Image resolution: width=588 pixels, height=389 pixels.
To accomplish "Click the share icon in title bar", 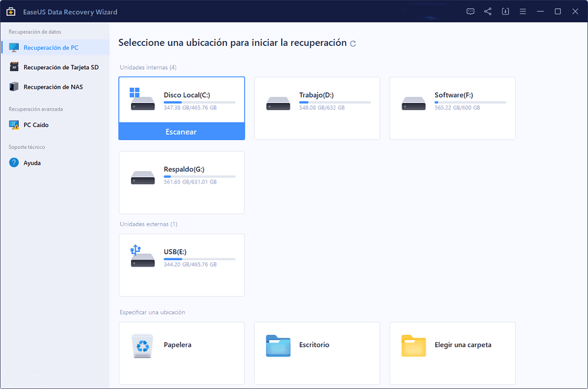I will tap(487, 12).
